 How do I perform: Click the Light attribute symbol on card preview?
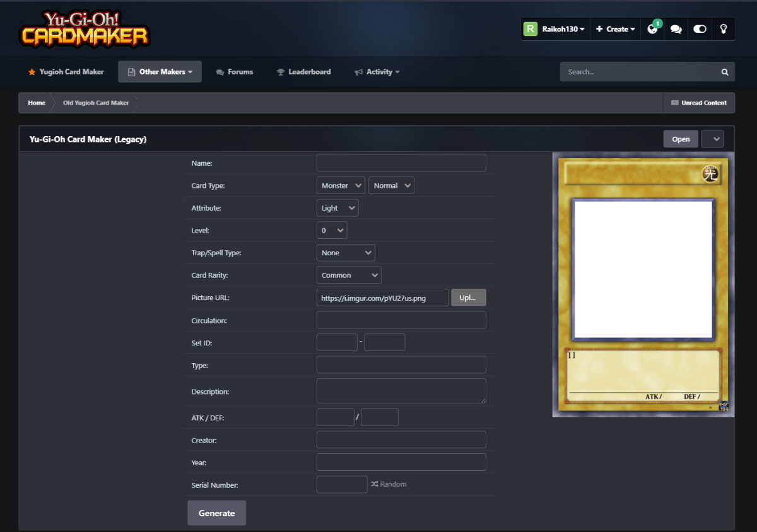point(711,173)
